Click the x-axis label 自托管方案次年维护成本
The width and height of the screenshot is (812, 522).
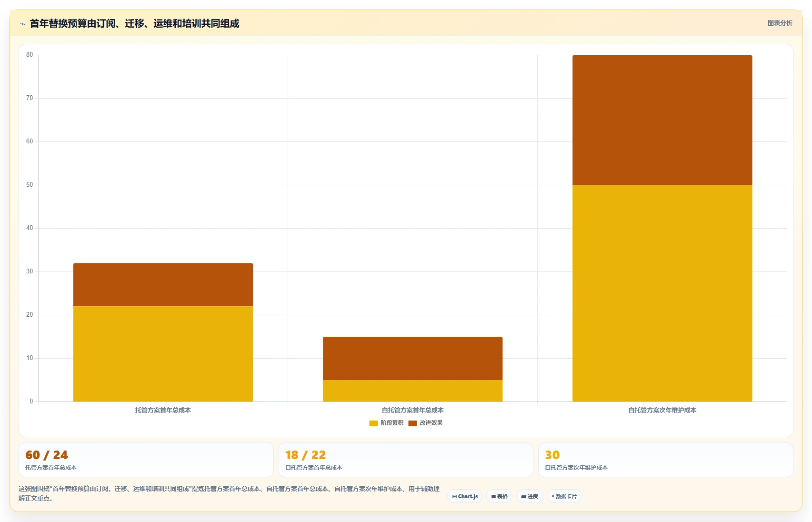pos(662,410)
